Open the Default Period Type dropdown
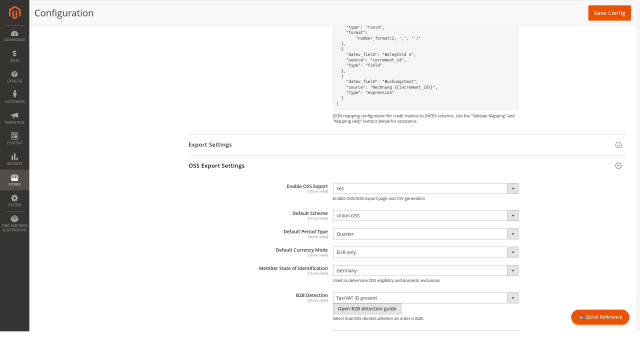The height and width of the screenshot is (360, 640). click(x=426, y=234)
